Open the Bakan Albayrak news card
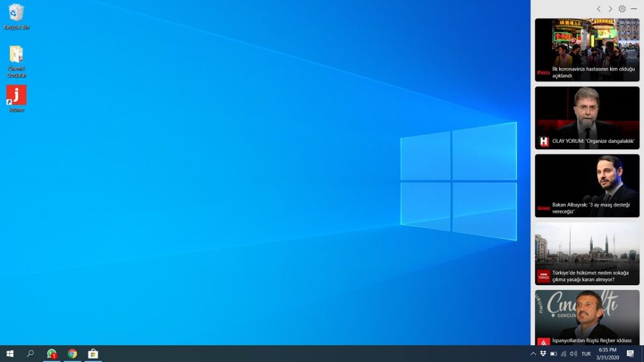The image size is (644, 362). [587, 186]
